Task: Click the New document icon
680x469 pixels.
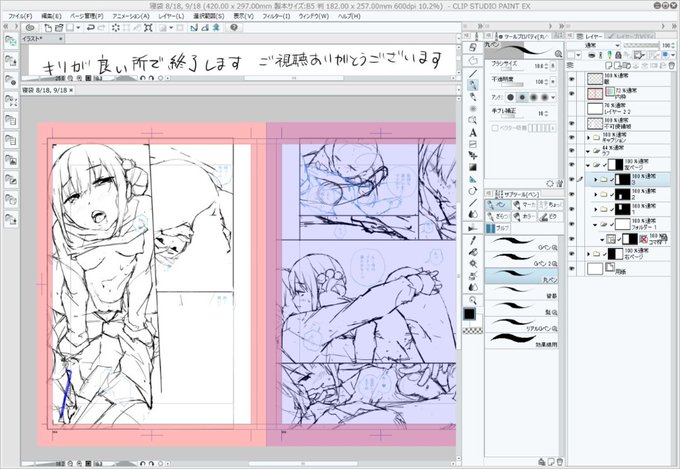Action: click(x=48, y=28)
